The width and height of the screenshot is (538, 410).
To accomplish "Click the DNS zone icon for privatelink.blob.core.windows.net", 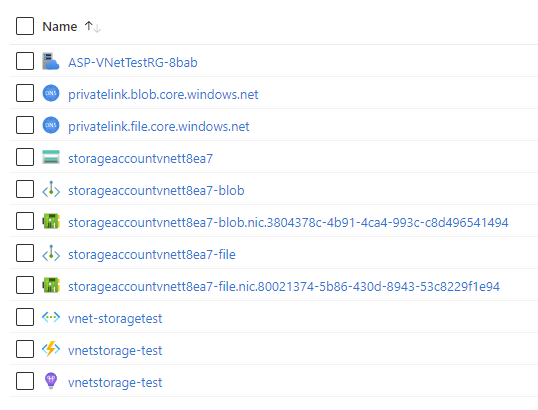I will tap(51, 93).
